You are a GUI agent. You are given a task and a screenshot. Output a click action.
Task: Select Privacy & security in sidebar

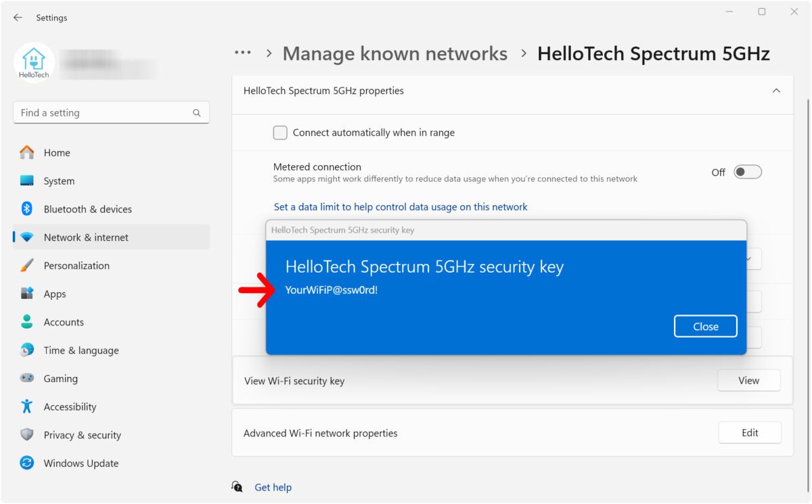pos(81,435)
